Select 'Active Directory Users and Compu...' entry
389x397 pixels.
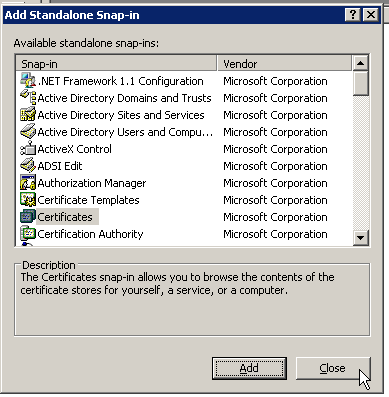tap(125, 132)
